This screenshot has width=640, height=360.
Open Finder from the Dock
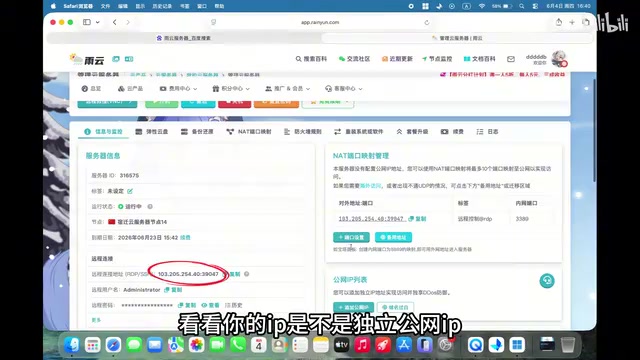click(72, 345)
